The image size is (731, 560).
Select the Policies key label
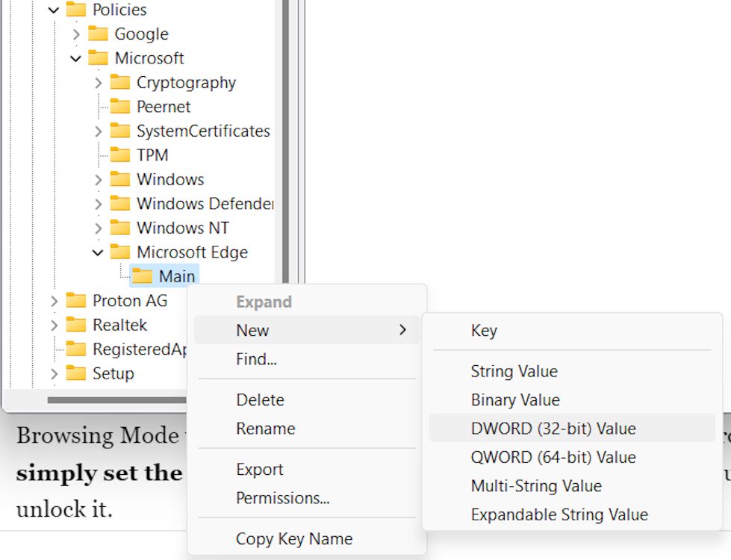[x=119, y=10]
